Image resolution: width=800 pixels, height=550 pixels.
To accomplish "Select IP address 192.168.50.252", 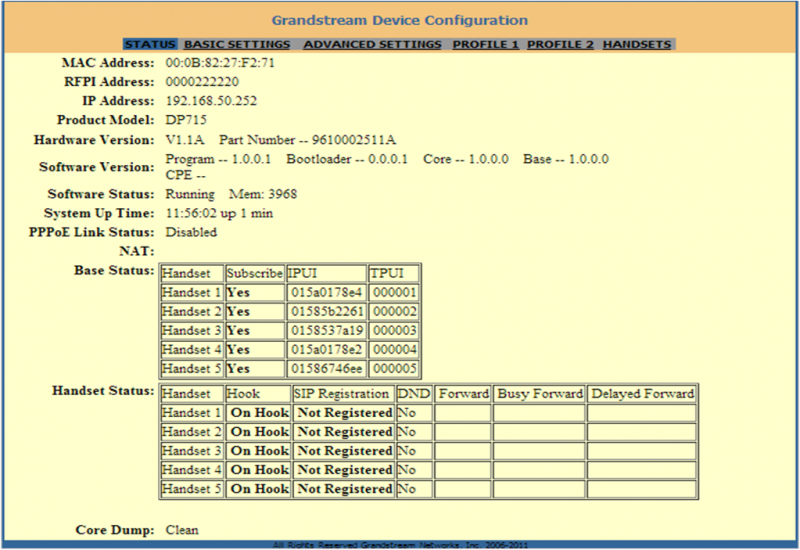I will coord(211,101).
